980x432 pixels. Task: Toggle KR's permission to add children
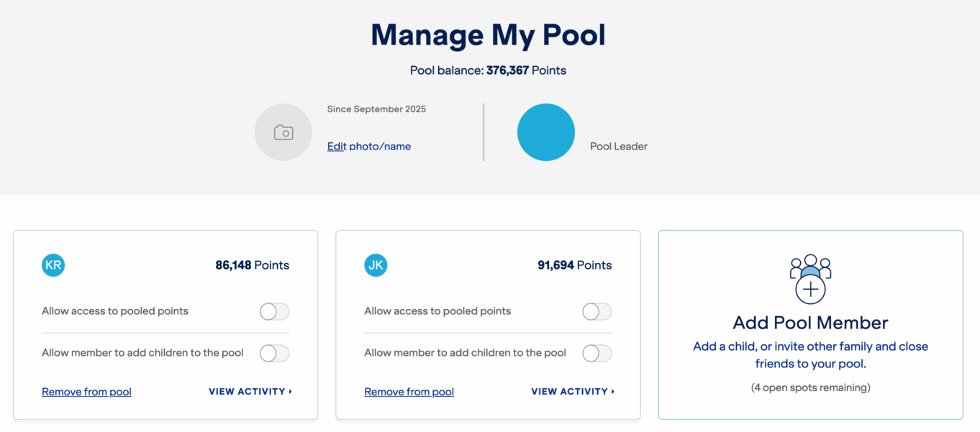tap(274, 353)
